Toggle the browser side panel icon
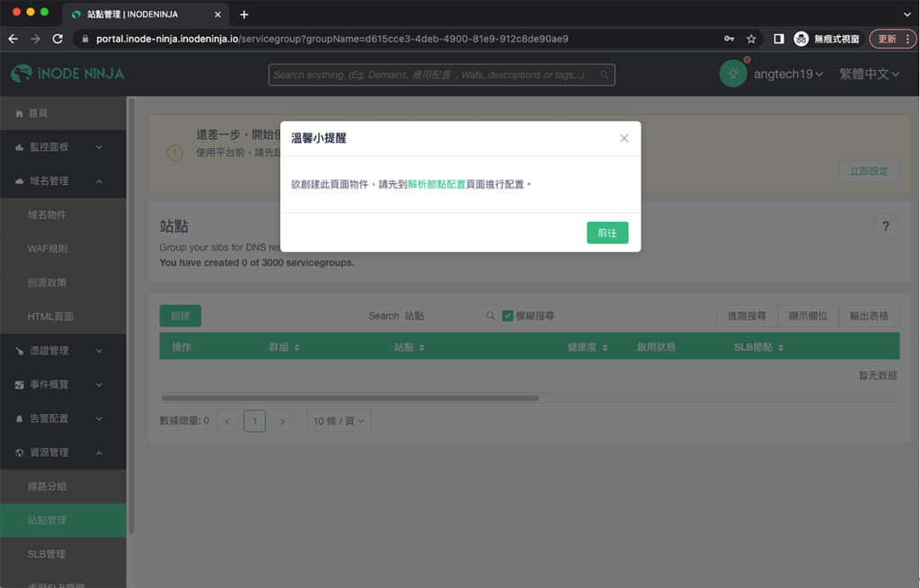Screen dimensions: 920x588 coord(779,39)
